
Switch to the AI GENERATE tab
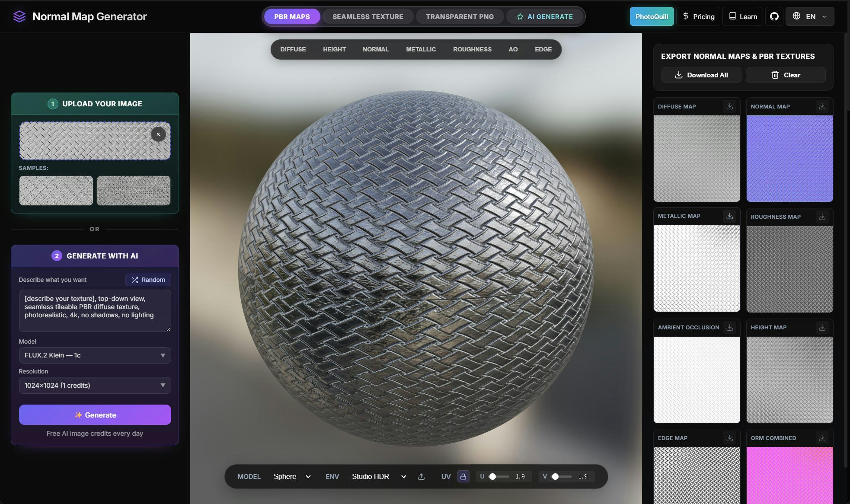tap(545, 16)
